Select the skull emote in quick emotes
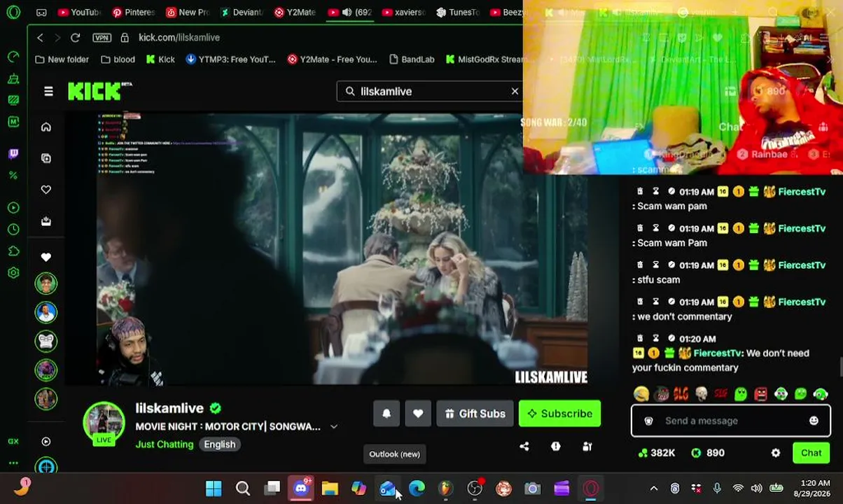Screen dimensions: 843x504 [701, 395]
